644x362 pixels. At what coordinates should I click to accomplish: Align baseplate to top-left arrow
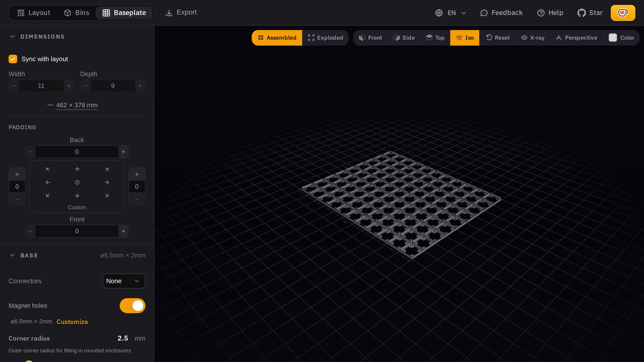coord(48,169)
